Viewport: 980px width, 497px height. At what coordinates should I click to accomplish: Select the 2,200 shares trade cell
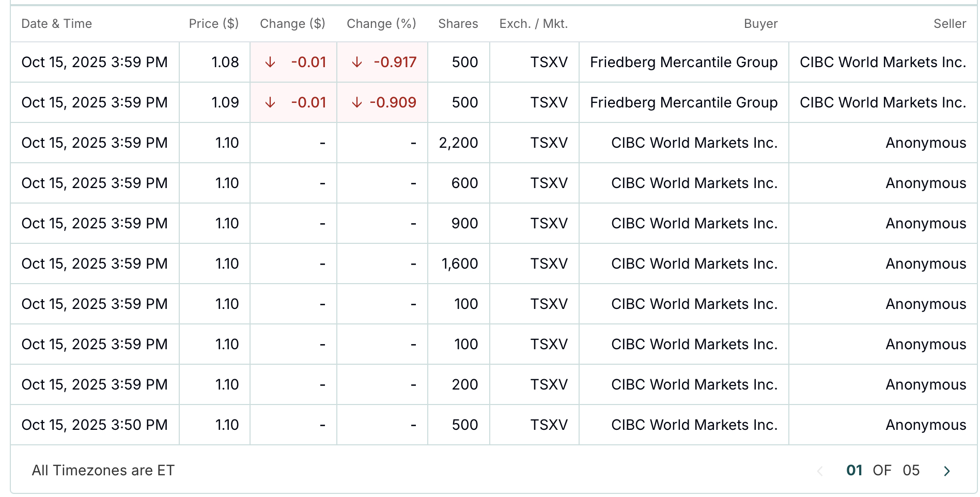point(458,143)
